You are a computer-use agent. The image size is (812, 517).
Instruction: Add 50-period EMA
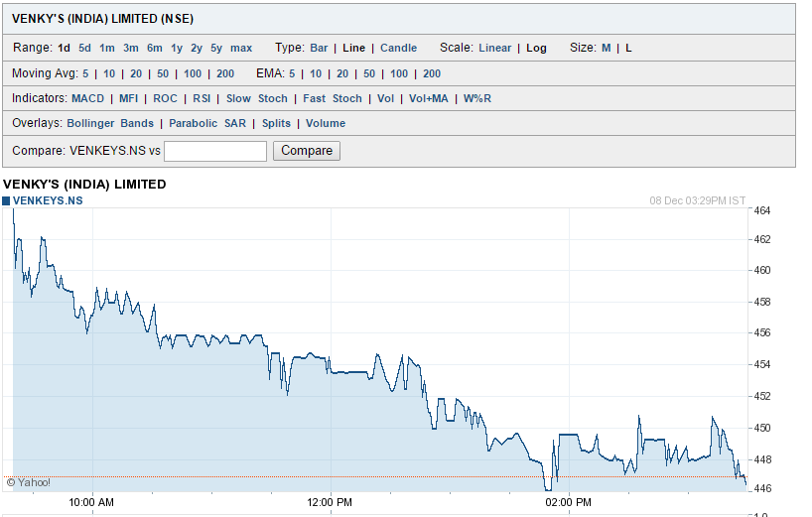(369, 74)
